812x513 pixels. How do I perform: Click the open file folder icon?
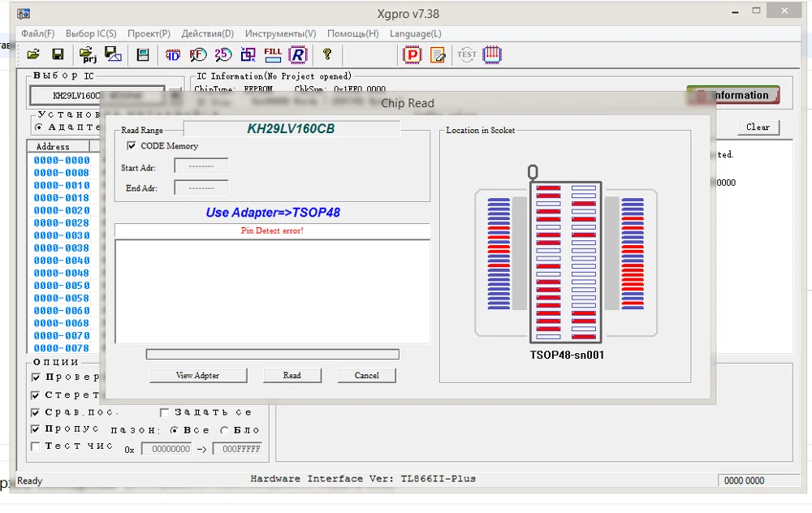point(33,54)
